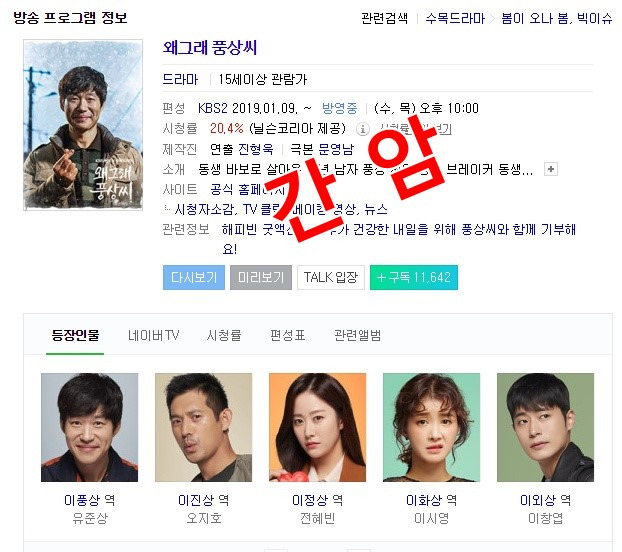Screen dimensions: 622x552
Task: Select the 편성표 schedule tab
Action: [x=288, y=335]
